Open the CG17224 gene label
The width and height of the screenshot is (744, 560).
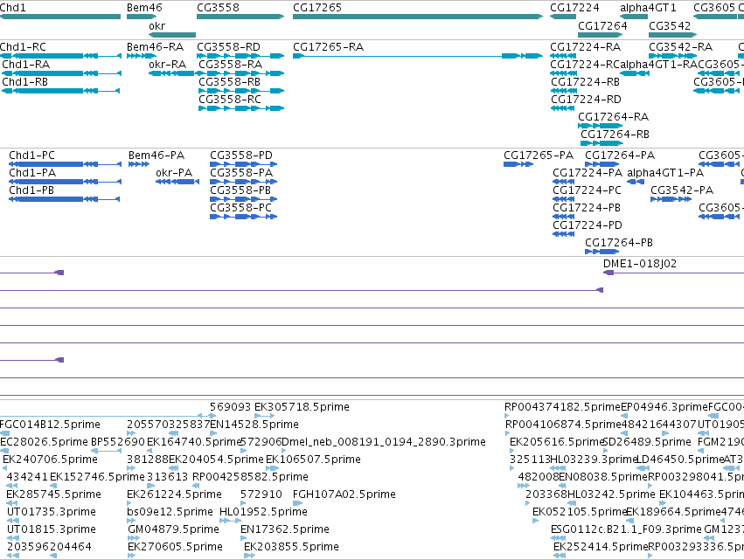point(574,8)
